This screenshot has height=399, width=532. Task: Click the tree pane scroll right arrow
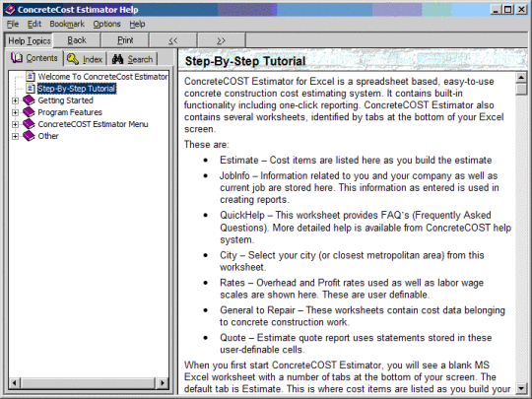point(163,383)
